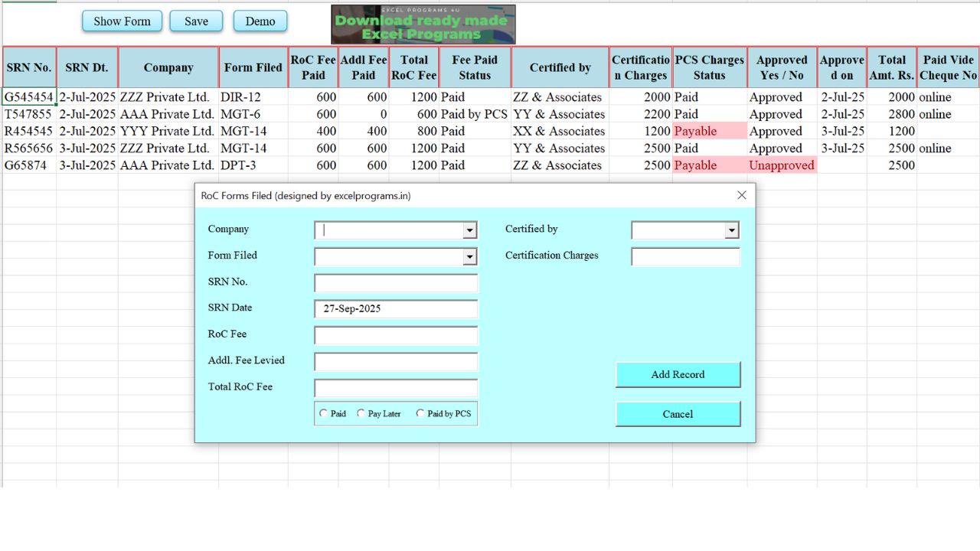
Task: Select the Certified by column header
Action: (x=560, y=67)
